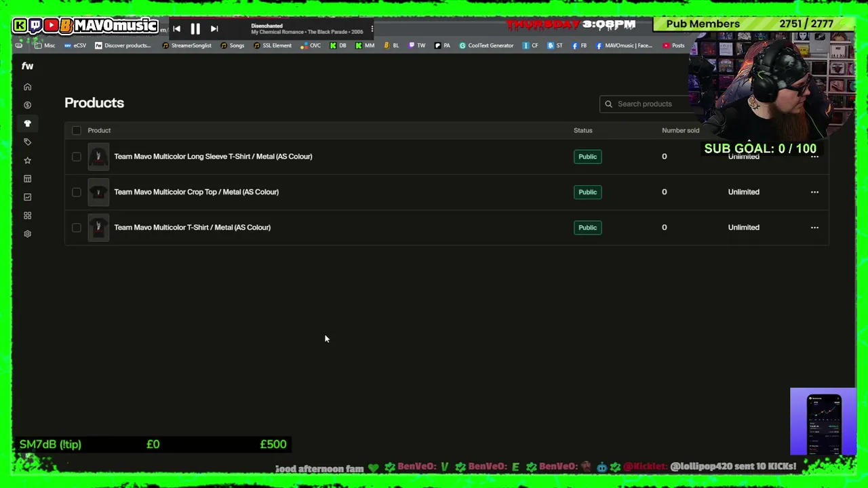Check the Multicolor T-Shirt / Metal row checkbox
Screen dimensions: 868x488
(x=76, y=227)
